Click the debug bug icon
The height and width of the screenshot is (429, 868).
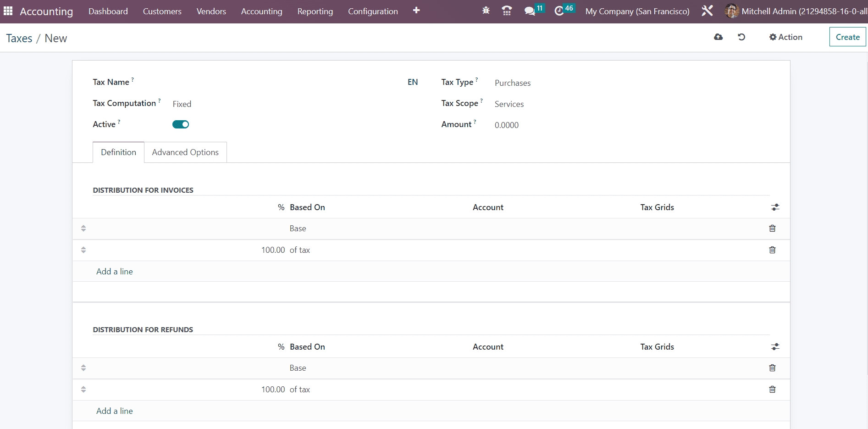[486, 11]
